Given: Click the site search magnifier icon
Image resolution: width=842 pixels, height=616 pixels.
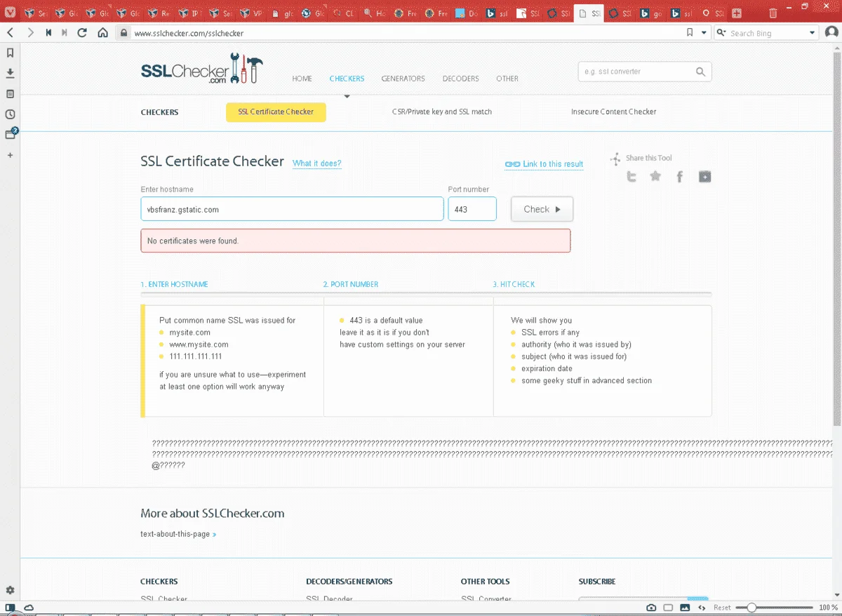Looking at the screenshot, I should (700, 72).
